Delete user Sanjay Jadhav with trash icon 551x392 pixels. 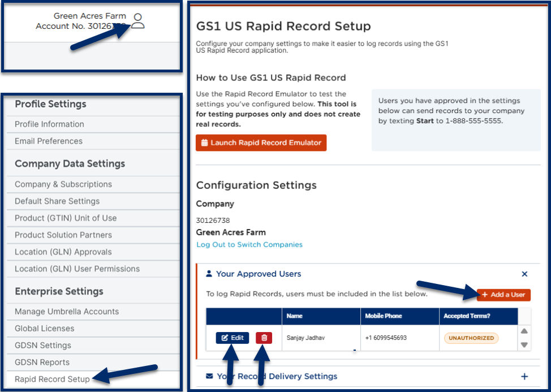click(264, 338)
